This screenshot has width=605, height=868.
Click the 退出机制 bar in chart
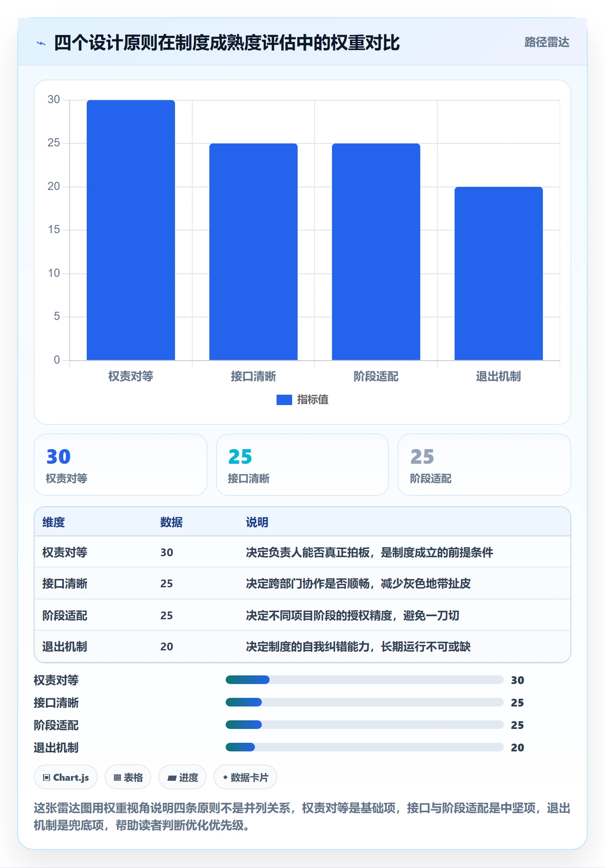coord(499,273)
